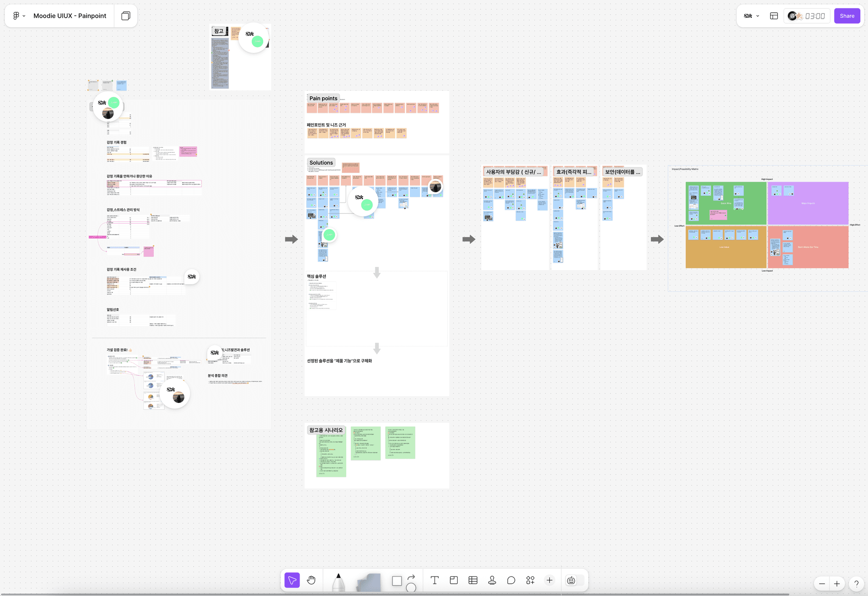Start the 03:00 timer

pyautogui.click(x=814, y=16)
